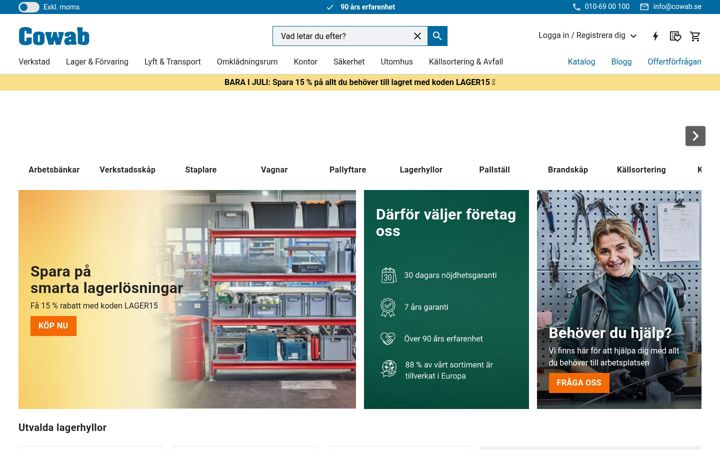The height and width of the screenshot is (450, 720).
Task: Select the Vagnar category
Action: tap(274, 169)
